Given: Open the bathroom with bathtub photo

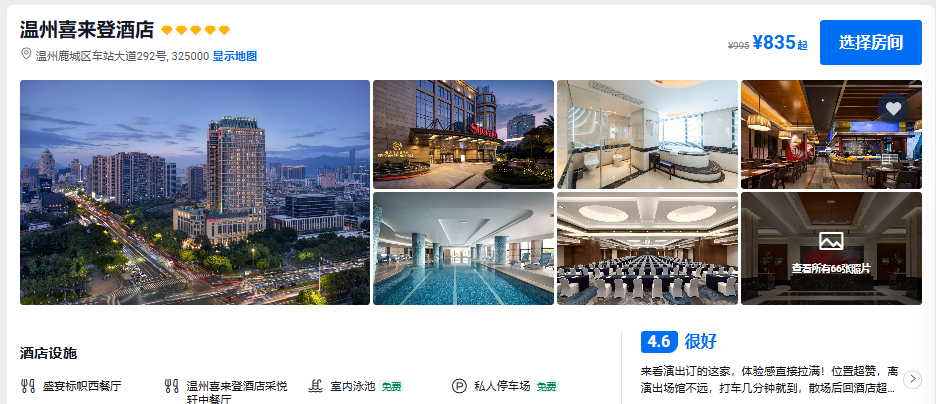Looking at the screenshot, I should click(x=648, y=135).
